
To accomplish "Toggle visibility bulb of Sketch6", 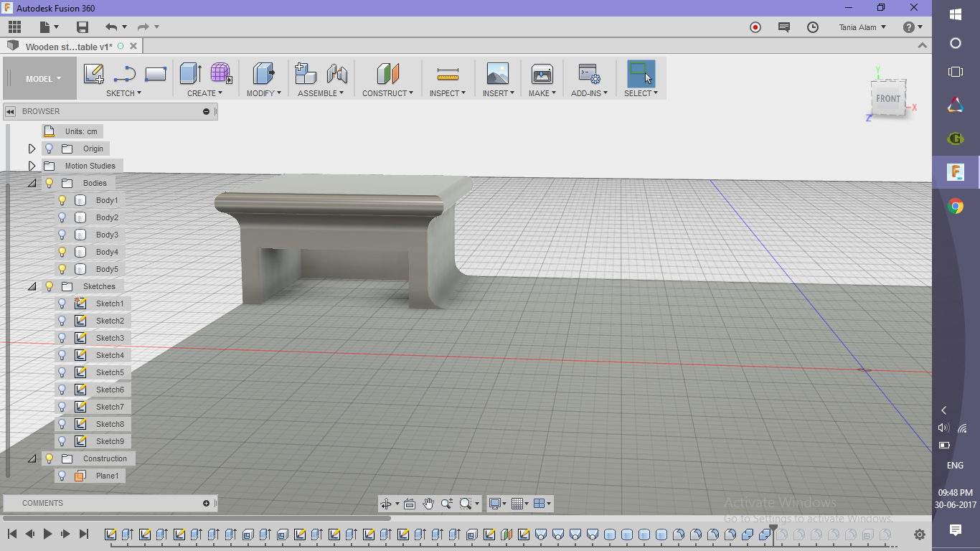I will click(x=62, y=390).
